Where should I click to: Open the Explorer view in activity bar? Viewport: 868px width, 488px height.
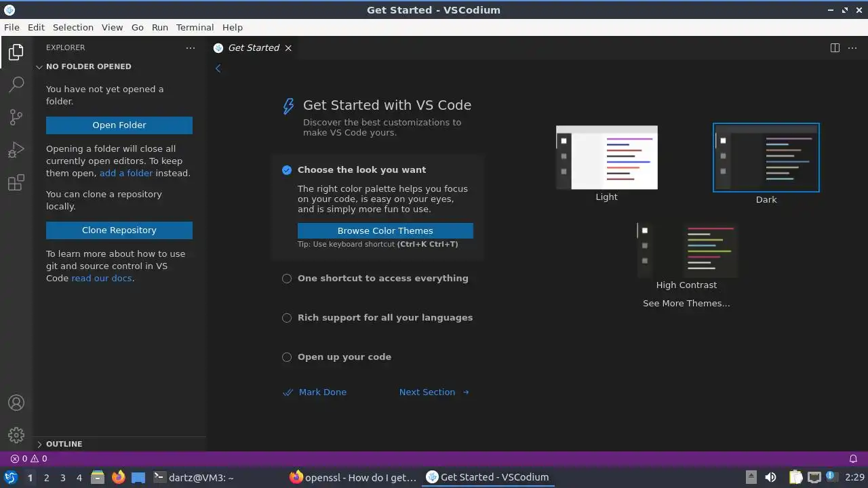(16, 52)
